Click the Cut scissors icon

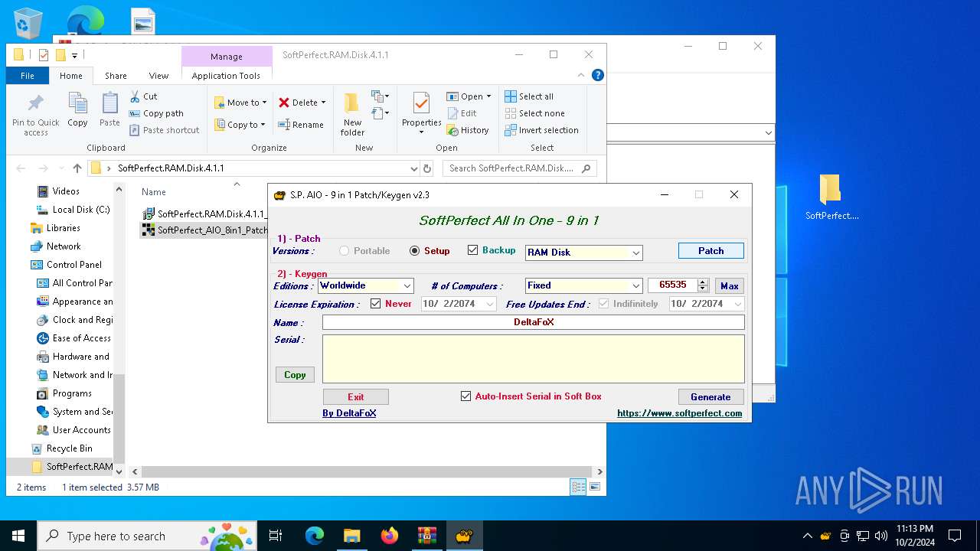[135, 96]
